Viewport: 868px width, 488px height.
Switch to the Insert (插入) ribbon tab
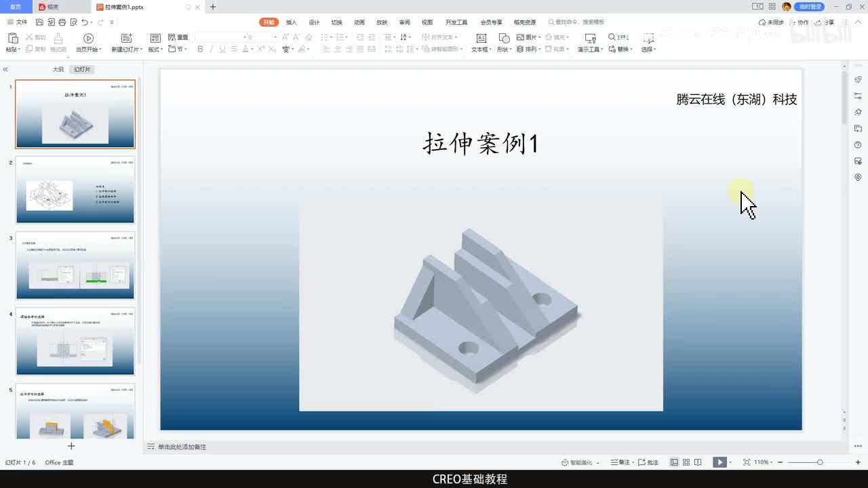[x=292, y=22]
